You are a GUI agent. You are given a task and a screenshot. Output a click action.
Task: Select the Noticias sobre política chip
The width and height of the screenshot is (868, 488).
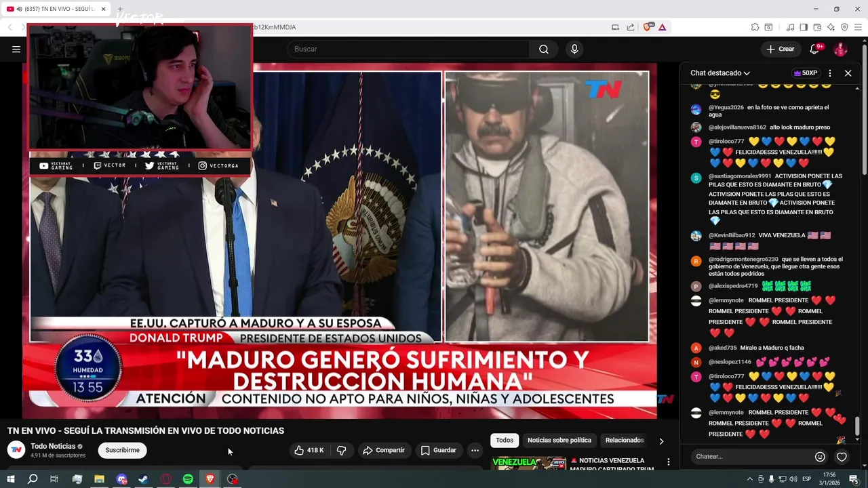pyautogui.click(x=559, y=441)
